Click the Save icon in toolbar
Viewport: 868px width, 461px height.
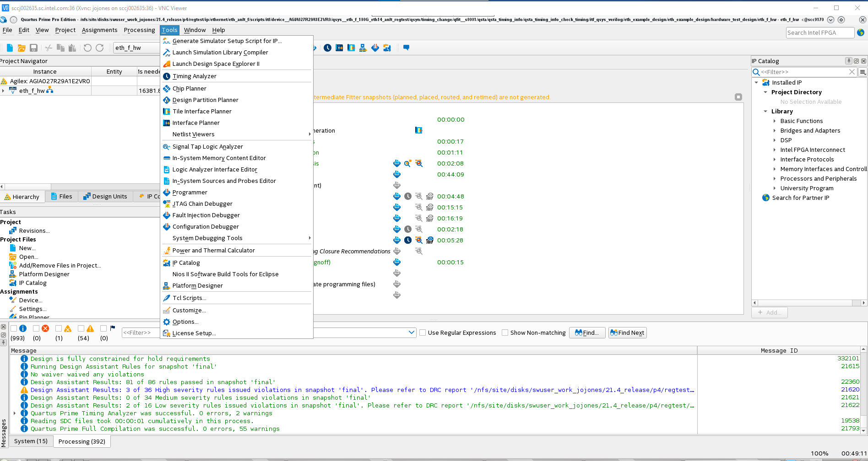click(x=33, y=48)
